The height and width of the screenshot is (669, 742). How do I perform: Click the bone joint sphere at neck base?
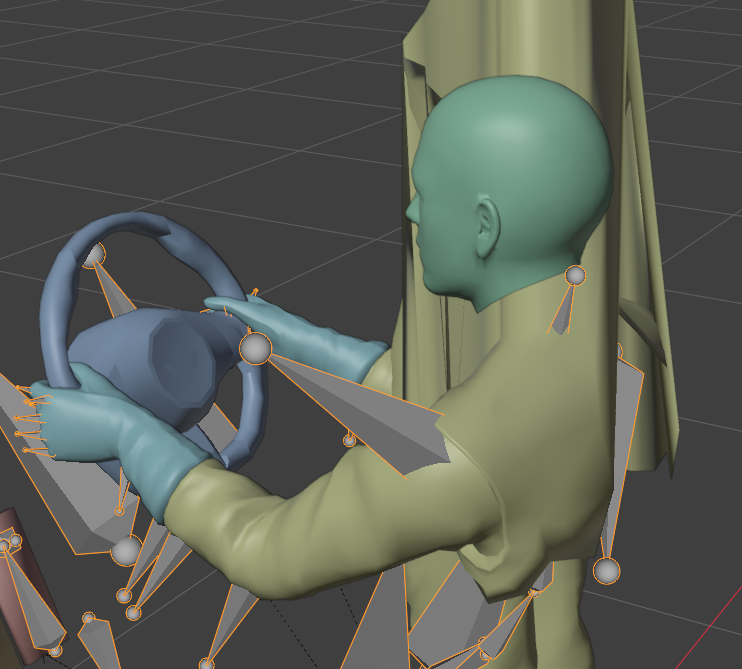(x=575, y=275)
